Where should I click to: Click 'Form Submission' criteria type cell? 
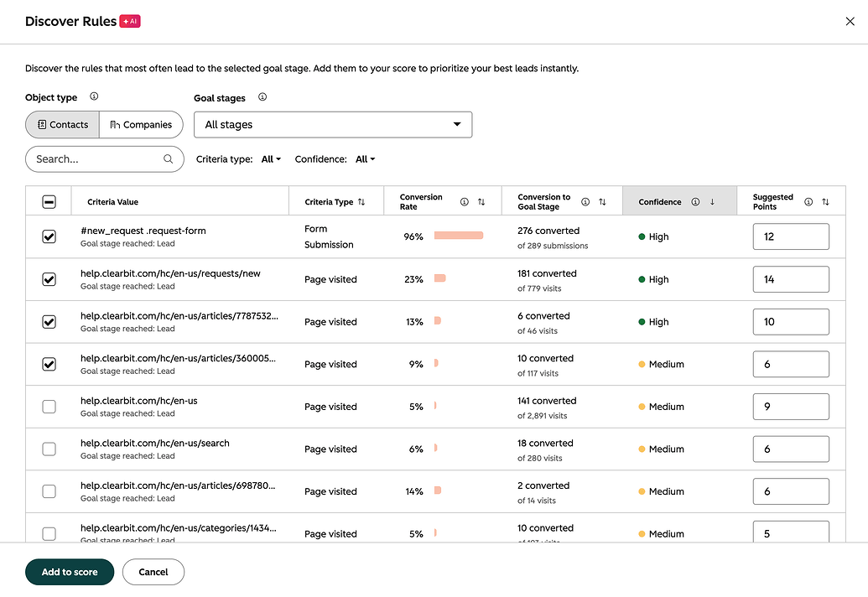click(329, 236)
